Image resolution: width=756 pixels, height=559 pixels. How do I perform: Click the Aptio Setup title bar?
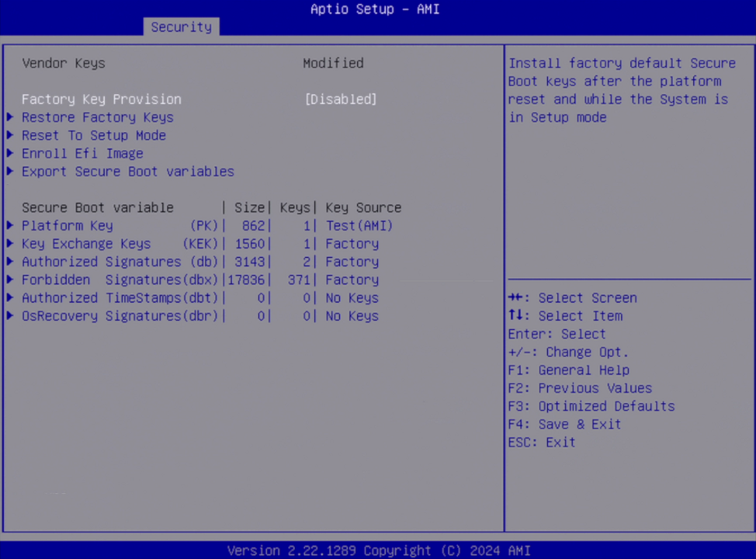375,9
